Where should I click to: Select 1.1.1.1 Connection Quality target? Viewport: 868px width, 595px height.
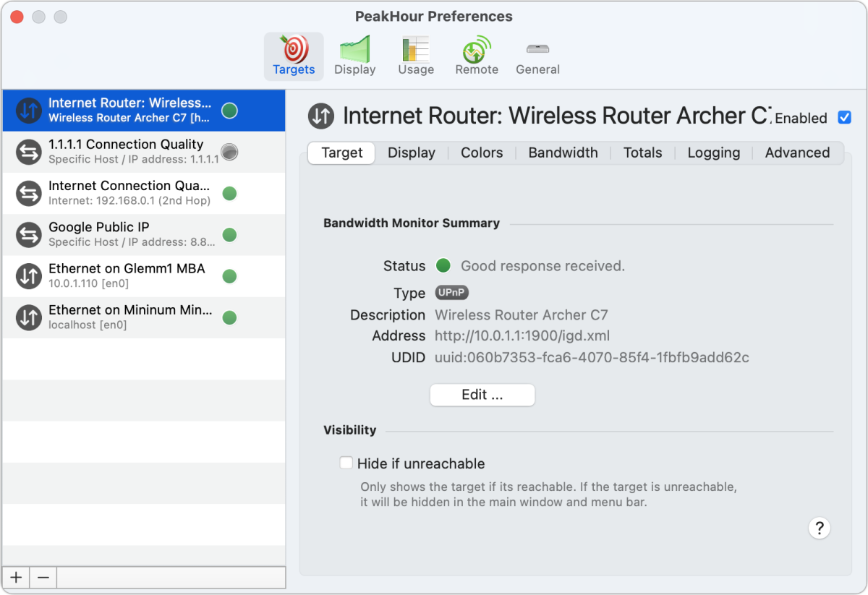tap(127, 151)
